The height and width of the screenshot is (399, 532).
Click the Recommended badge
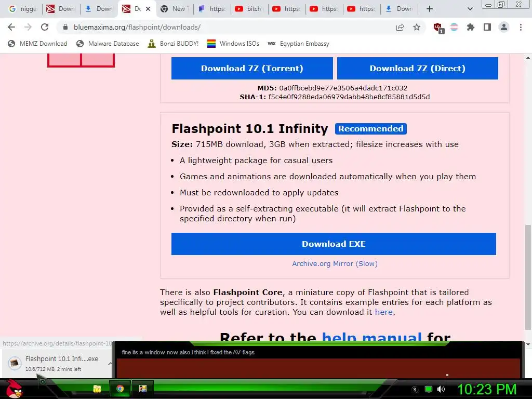371,129
